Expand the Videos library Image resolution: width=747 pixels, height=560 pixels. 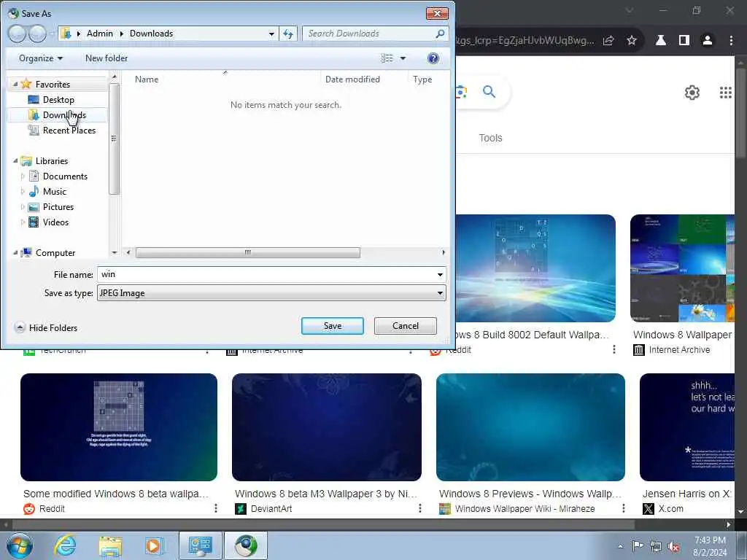click(x=23, y=222)
